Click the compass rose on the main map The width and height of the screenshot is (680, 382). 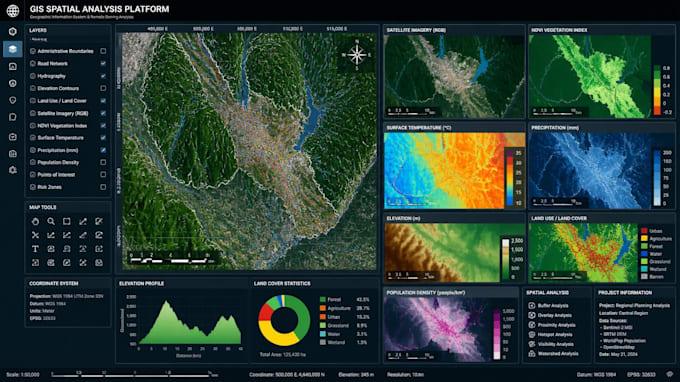(x=356, y=55)
